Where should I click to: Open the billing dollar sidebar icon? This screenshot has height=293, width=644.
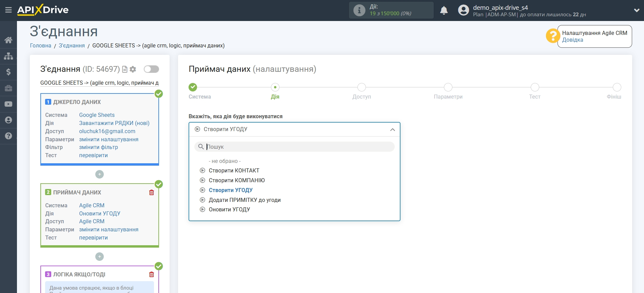(x=8, y=72)
